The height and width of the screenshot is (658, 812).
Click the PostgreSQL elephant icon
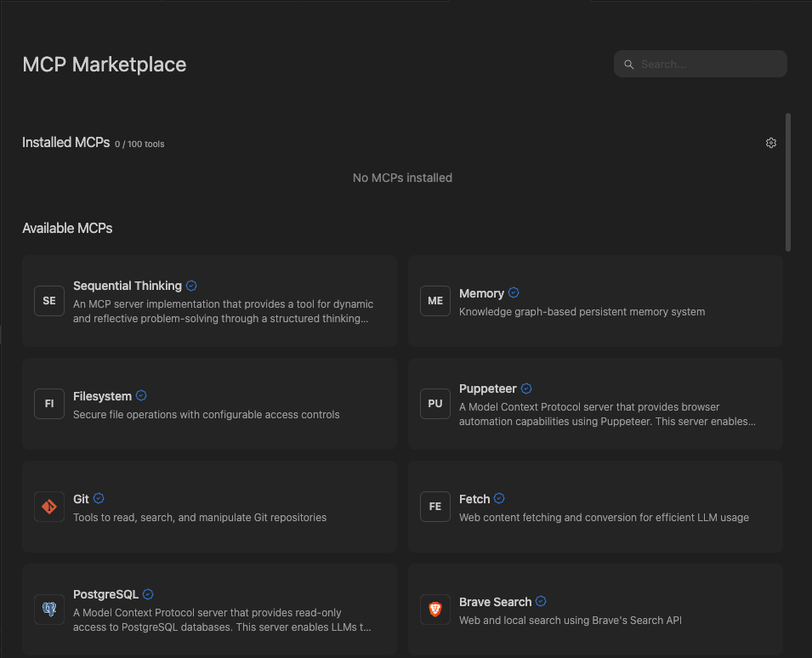pos(49,610)
